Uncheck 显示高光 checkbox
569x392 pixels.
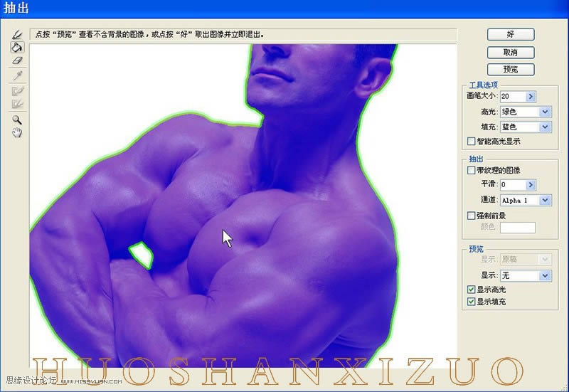[x=471, y=290]
